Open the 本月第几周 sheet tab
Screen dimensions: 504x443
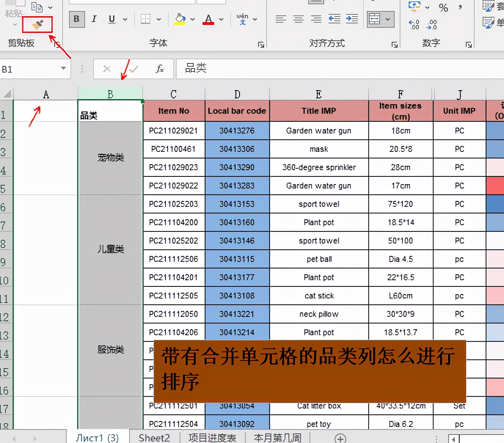click(x=277, y=437)
